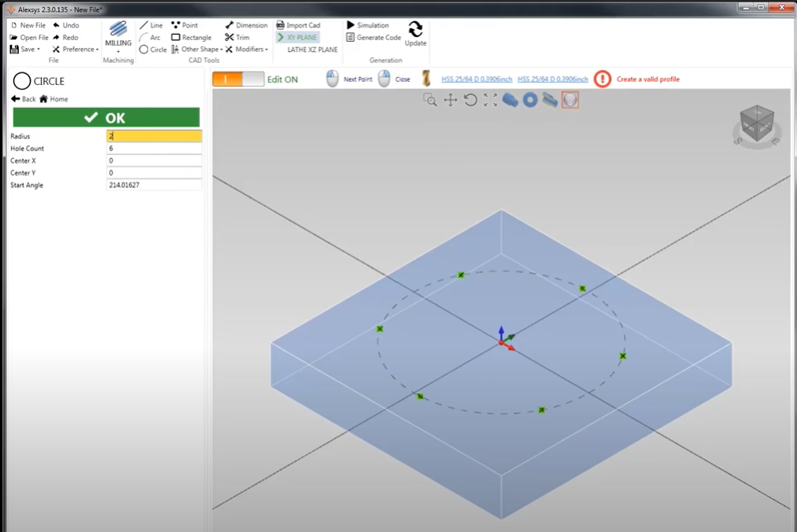Redo the last action
The width and height of the screenshot is (797, 532).
[65, 37]
